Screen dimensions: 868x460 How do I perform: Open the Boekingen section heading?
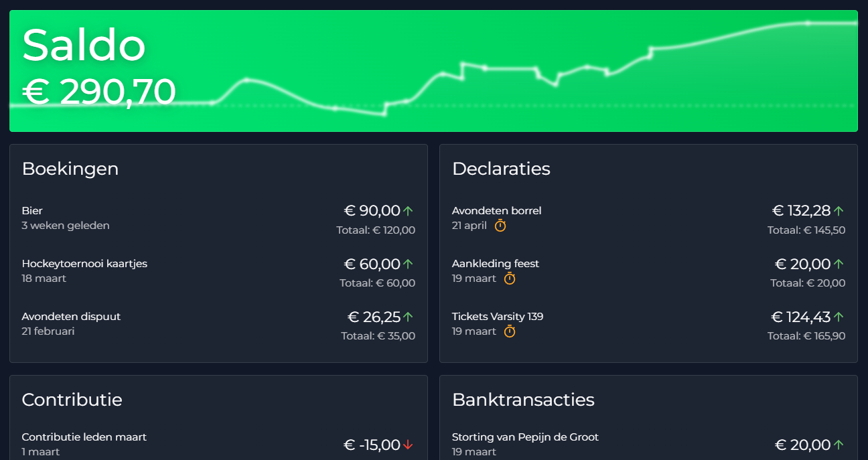(70, 169)
